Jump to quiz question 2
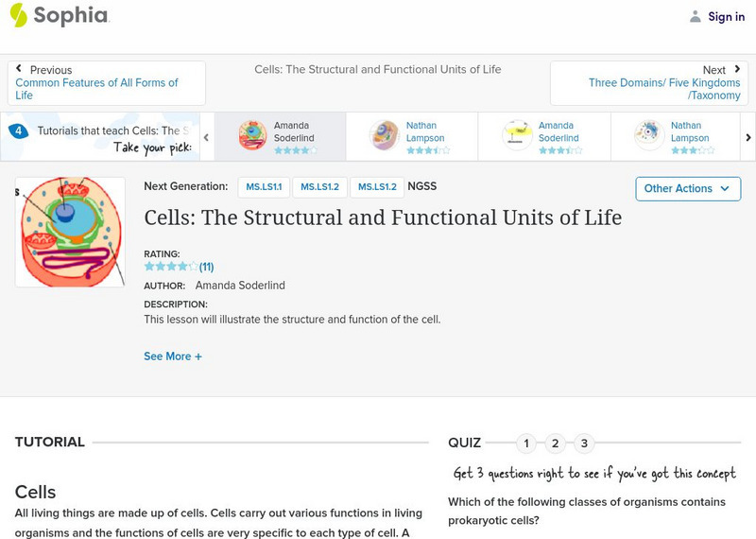Image resolution: width=756 pixels, height=539 pixels. point(556,443)
